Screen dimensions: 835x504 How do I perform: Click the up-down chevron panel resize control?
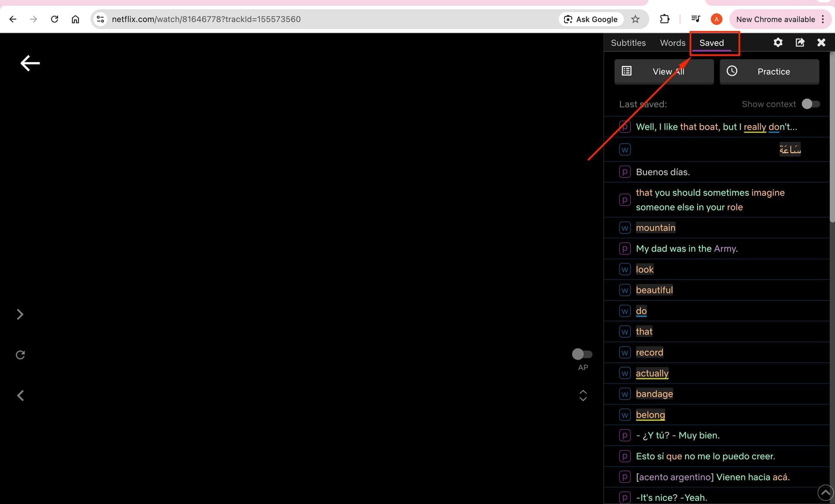(x=583, y=395)
